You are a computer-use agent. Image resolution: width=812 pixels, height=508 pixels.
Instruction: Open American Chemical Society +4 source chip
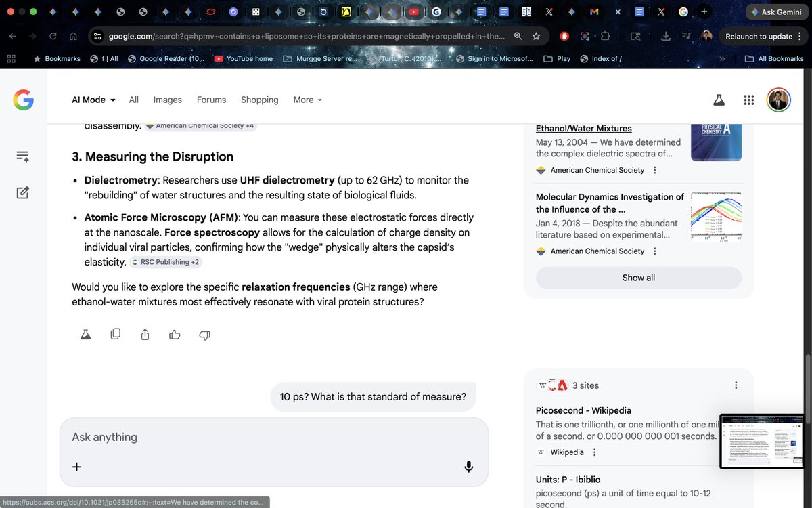[x=201, y=126]
